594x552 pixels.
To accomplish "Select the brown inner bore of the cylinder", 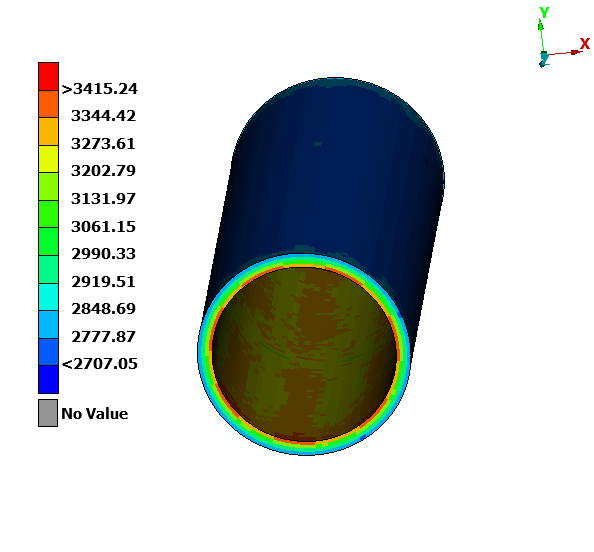I will [x=305, y=354].
